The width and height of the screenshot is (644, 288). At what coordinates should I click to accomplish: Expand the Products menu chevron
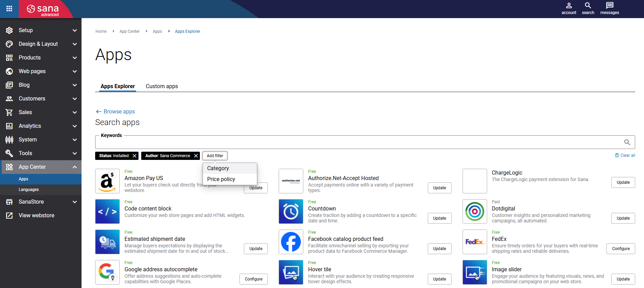pos(75,58)
